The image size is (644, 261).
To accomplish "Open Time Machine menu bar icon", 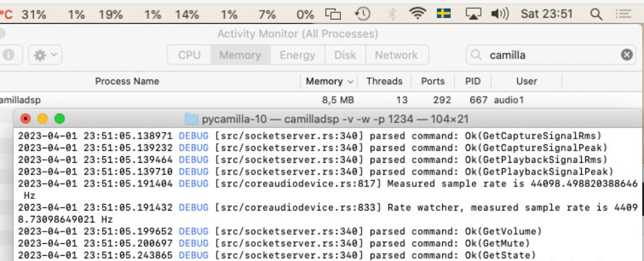I will [363, 14].
